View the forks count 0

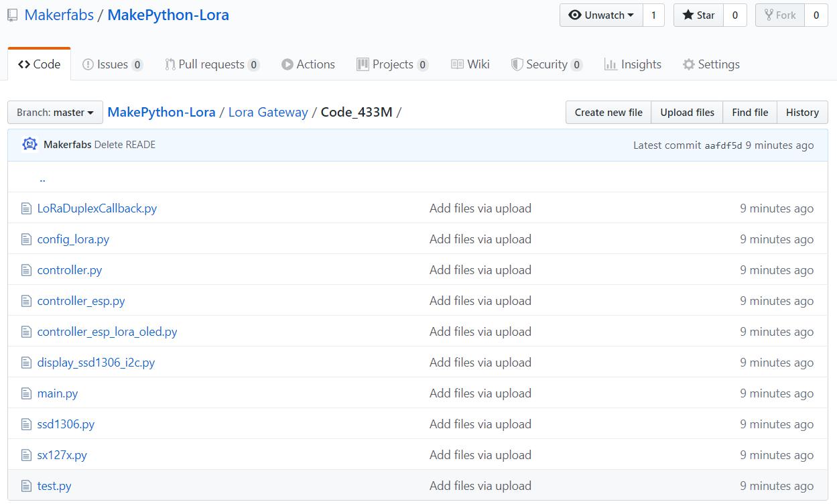tap(816, 15)
